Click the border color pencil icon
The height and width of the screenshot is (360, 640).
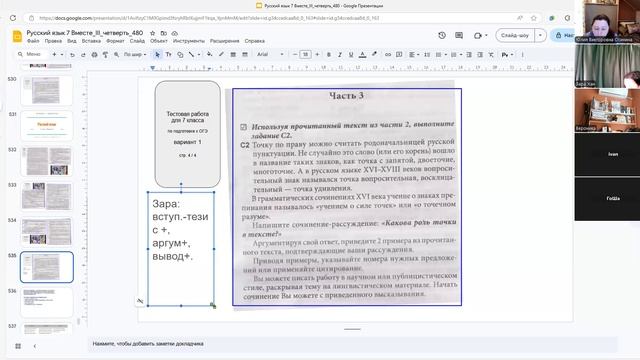[221, 55]
